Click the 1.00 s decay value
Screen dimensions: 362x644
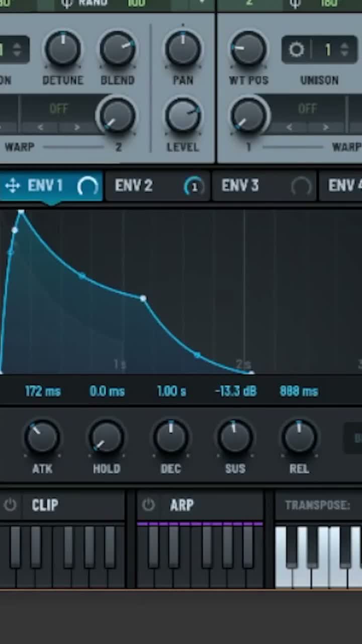[171, 391]
